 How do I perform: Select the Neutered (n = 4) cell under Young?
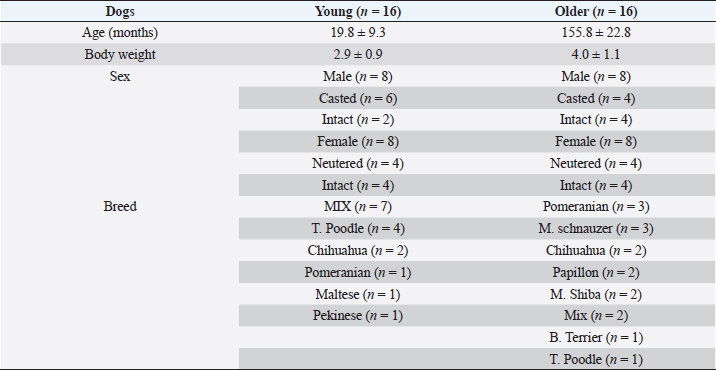358,163
